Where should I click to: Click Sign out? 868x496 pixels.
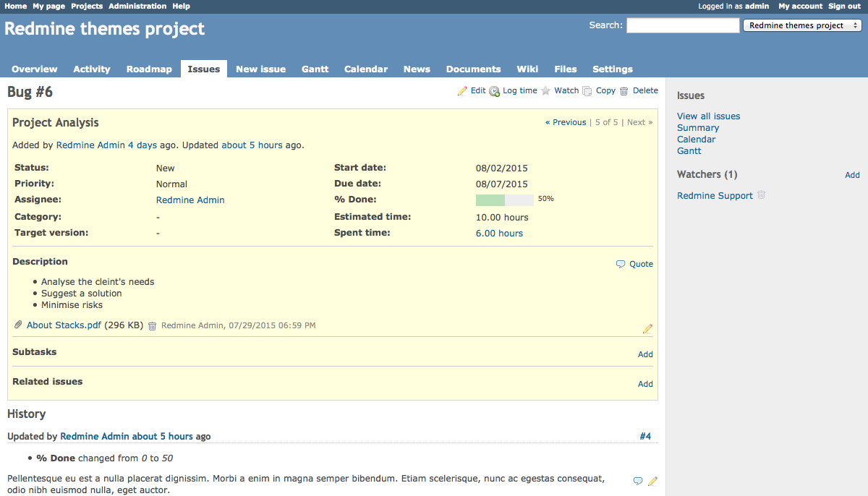pos(845,6)
